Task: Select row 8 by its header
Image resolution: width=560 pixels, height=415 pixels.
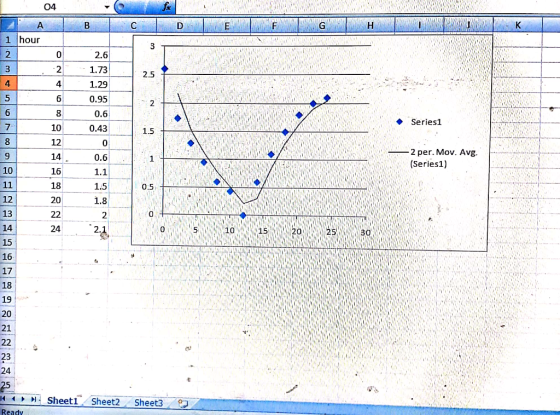Action: click(x=8, y=142)
